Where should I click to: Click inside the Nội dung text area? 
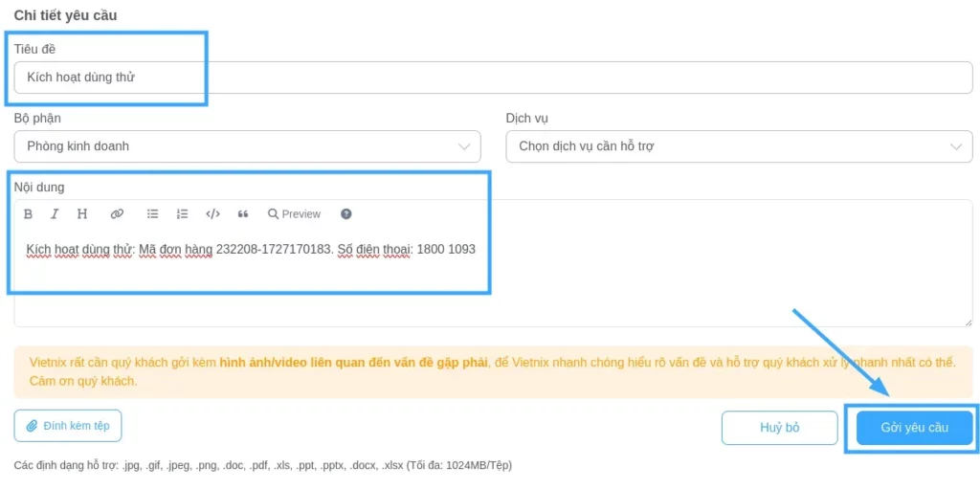click(493, 287)
